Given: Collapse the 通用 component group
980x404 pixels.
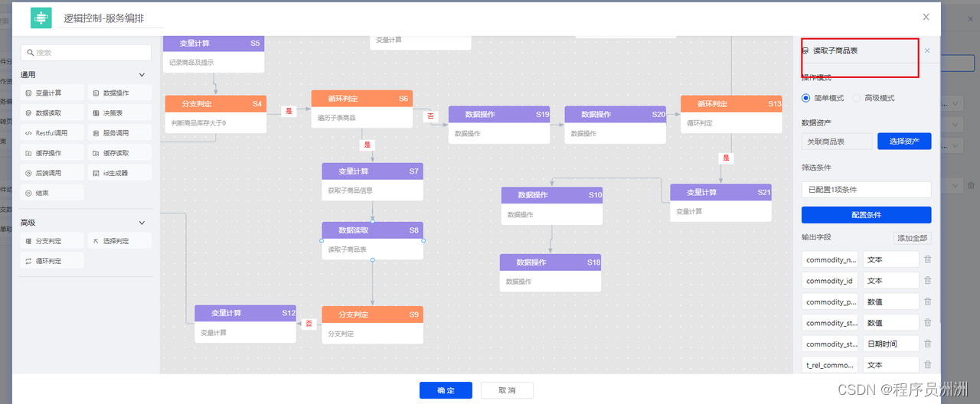Looking at the screenshot, I should (x=142, y=75).
